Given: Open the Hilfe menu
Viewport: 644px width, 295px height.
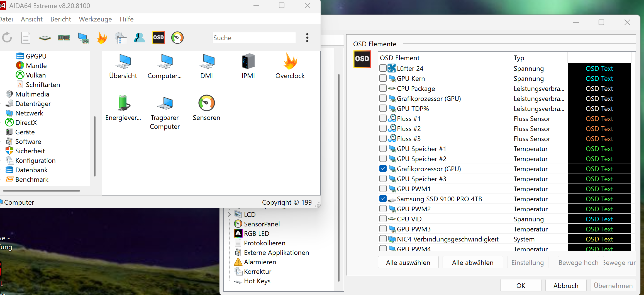Looking at the screenshot, I should coord(127,19).
